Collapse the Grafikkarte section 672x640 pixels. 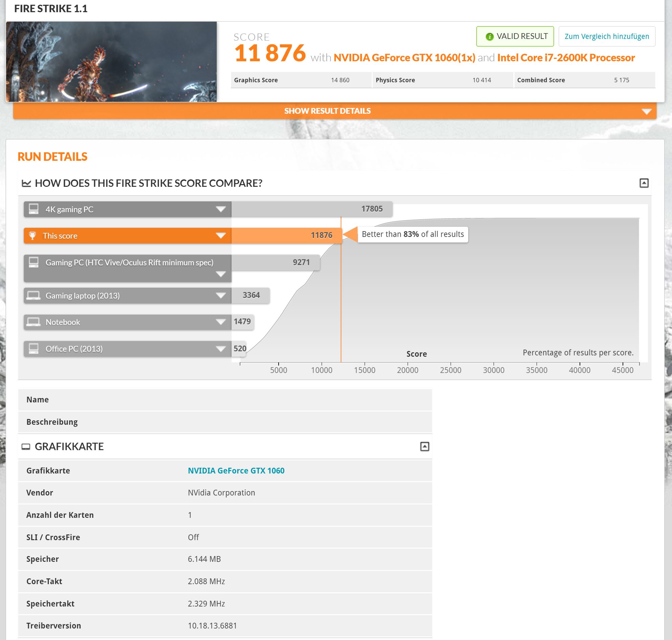(x=424, y=446)
